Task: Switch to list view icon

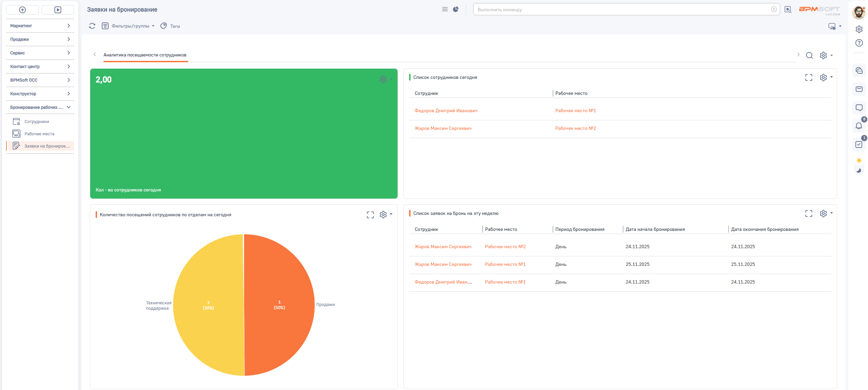Action: pos(445,10)
